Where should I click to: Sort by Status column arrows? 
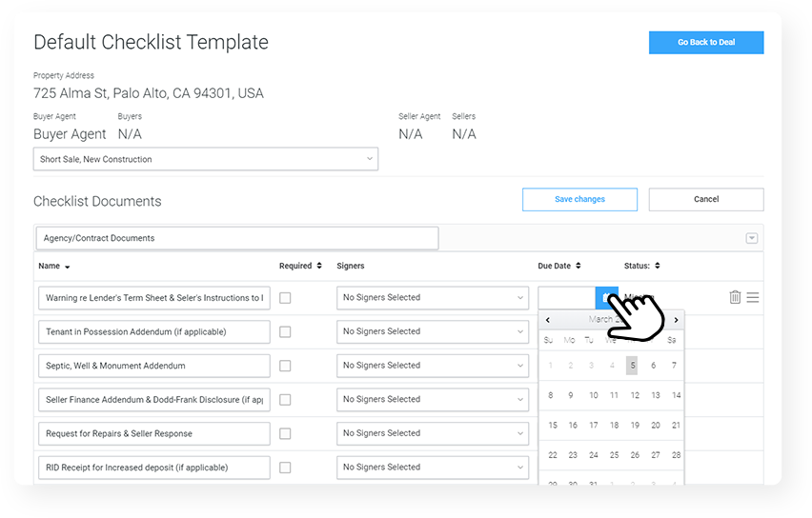pos(658,266)
